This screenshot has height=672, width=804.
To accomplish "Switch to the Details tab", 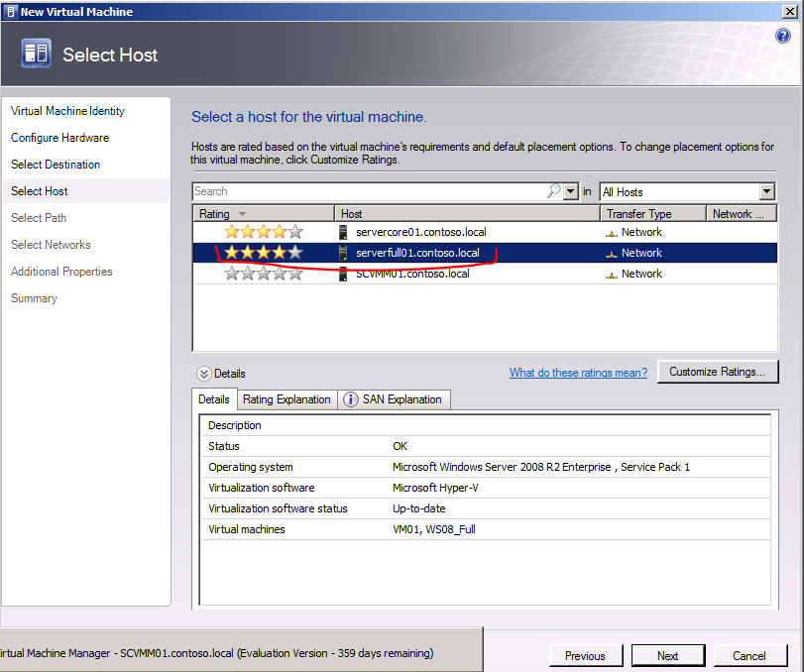I will [214, 399].
